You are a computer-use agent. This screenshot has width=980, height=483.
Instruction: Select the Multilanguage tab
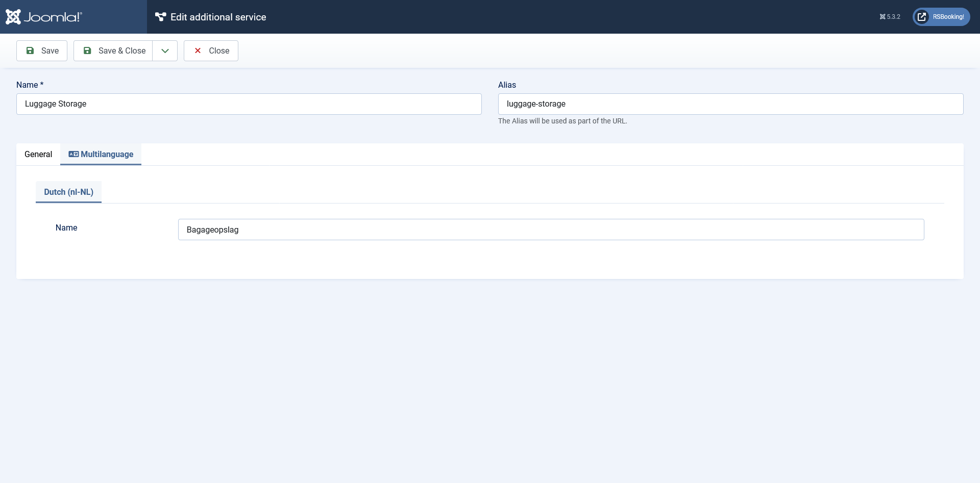101,154
